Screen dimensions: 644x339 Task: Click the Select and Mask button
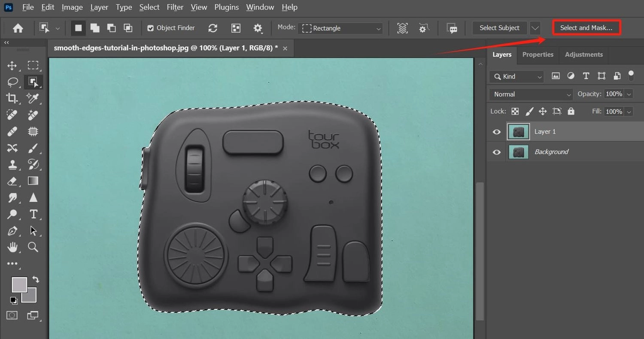pyautogui.click(x=586, y=28)
